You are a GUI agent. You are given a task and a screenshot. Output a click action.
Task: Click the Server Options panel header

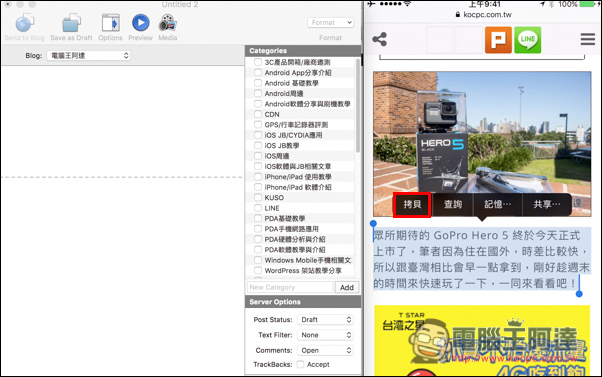(303, 302)
